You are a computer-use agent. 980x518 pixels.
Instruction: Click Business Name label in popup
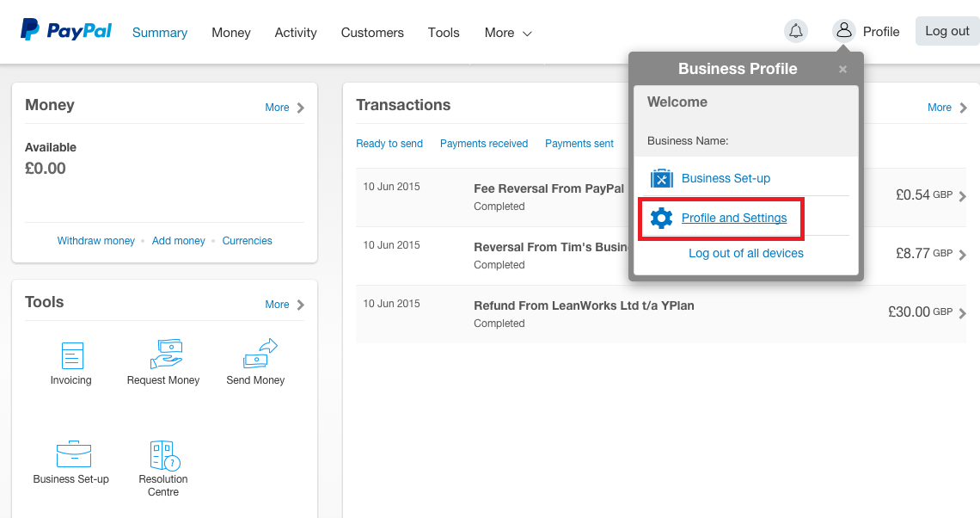pos(688,141)
